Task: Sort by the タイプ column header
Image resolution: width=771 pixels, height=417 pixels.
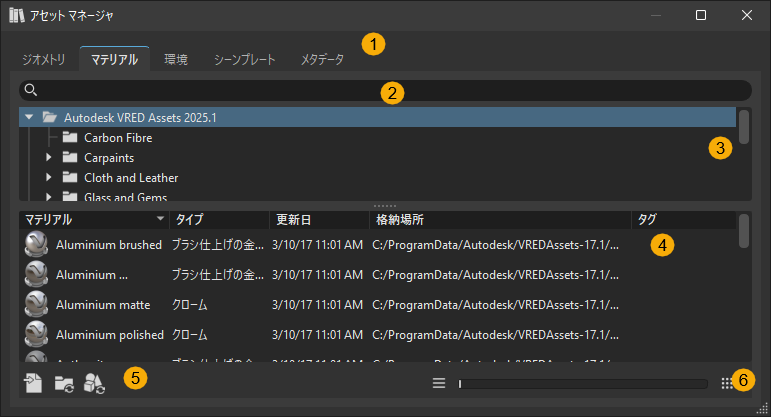Action: [219, 219]
